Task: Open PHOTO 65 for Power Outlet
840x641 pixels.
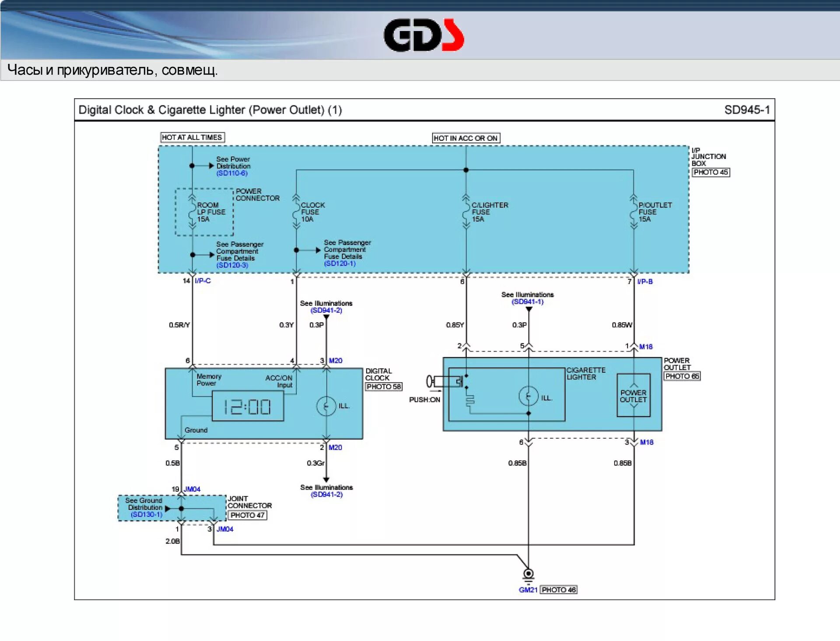Action: tap(682, 376)
